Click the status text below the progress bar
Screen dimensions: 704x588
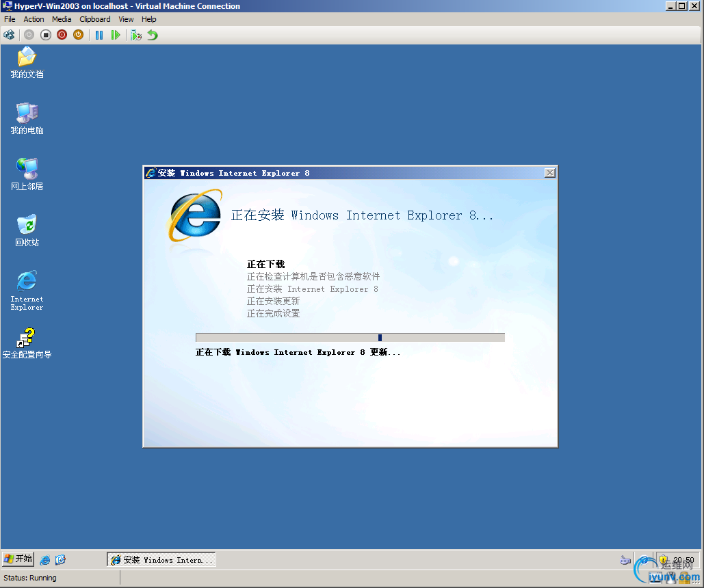(298, 352)
